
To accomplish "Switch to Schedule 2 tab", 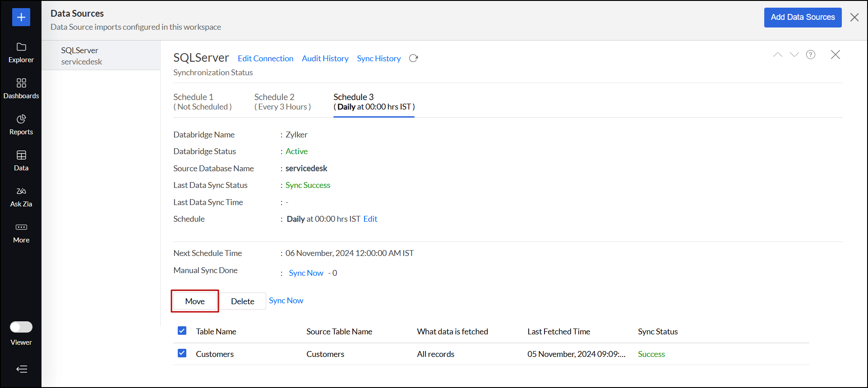I will click(x=282, y=102).
